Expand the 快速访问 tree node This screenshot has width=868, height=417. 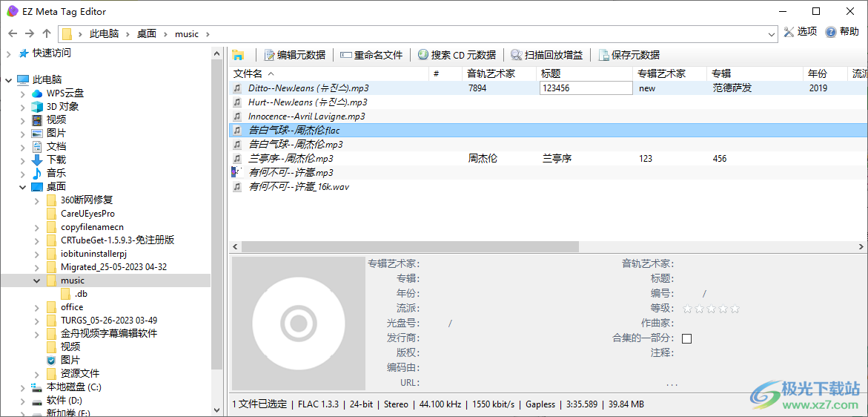click(9, 53)
